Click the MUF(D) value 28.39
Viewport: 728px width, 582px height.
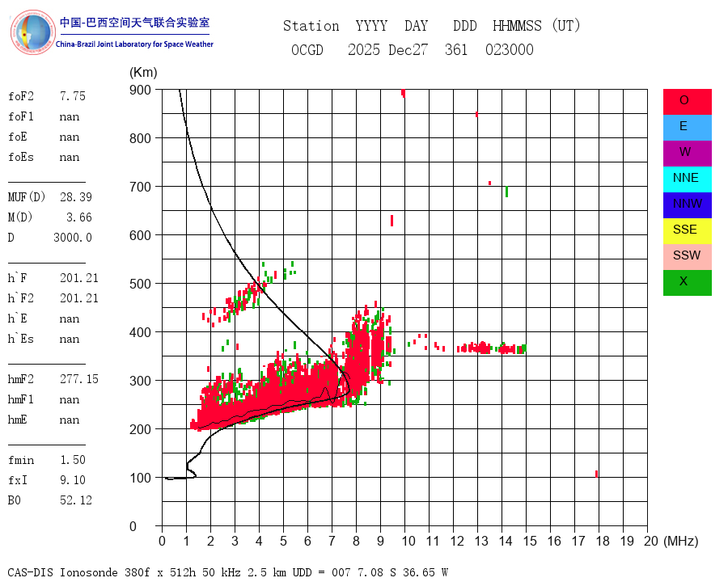pyautogui.click(x=76, y=197)
